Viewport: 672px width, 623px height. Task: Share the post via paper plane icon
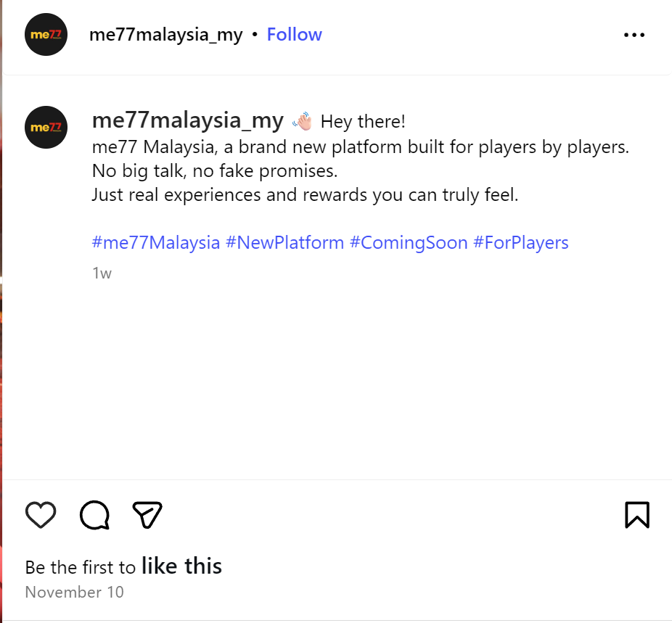[x=147, y=515]
